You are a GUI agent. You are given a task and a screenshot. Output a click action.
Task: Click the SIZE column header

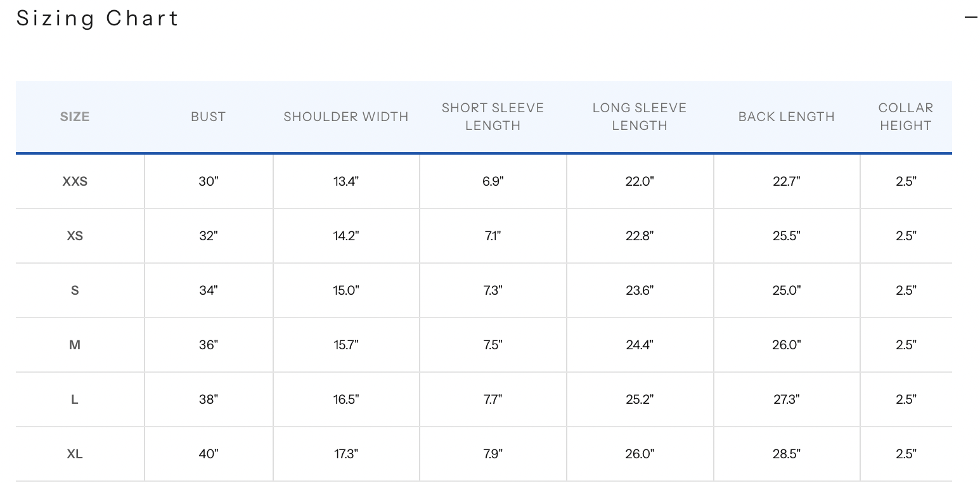pos(75,117)
